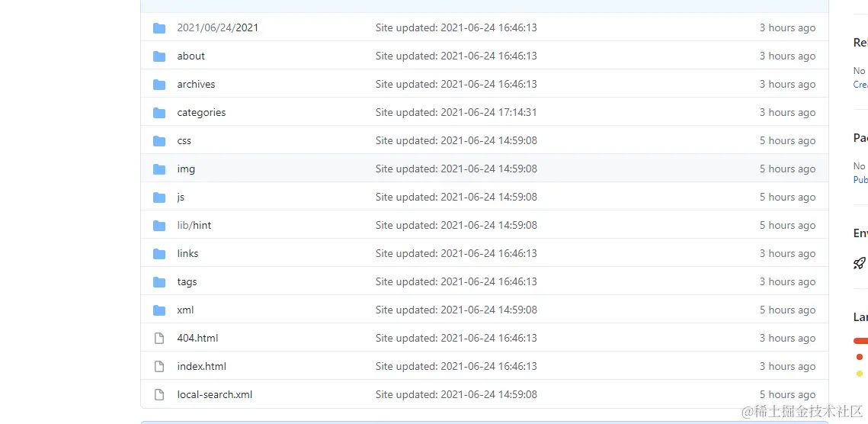Open the img folder name
Viewport: 868px width, 424px height.
[x=186, y=169]
